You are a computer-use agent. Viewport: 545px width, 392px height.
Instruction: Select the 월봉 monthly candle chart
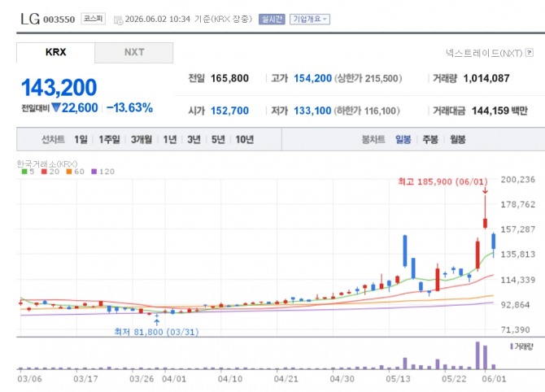pyautogui.click(x=458, y=139)
